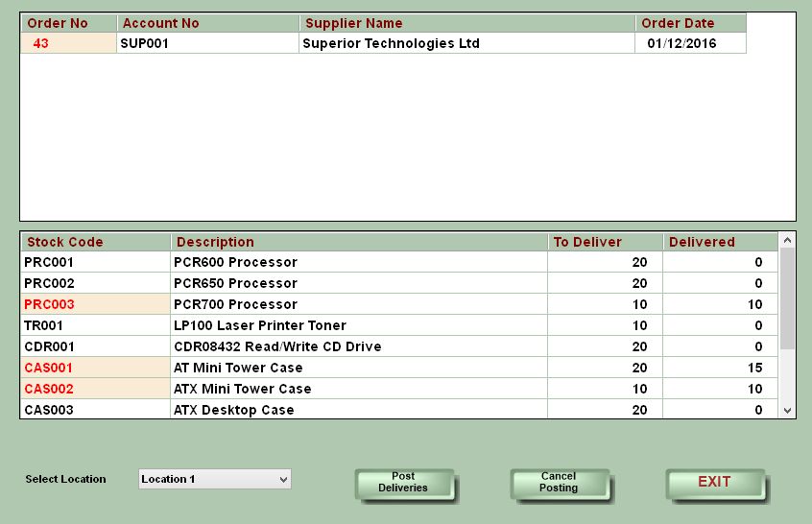Image resolution: width=812 pixels, height=524 pixels.
Task: Select highlighted stock code CAS001
Action: [x=95, y=368]
